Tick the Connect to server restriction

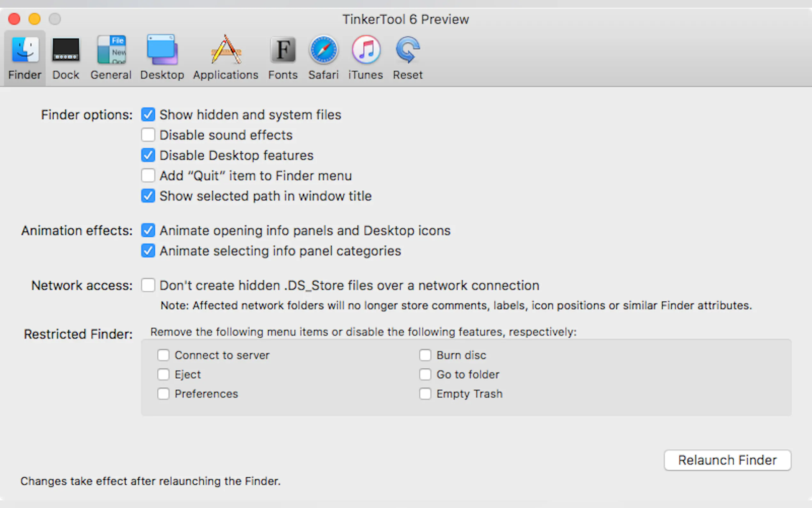[x=163, y=355]
